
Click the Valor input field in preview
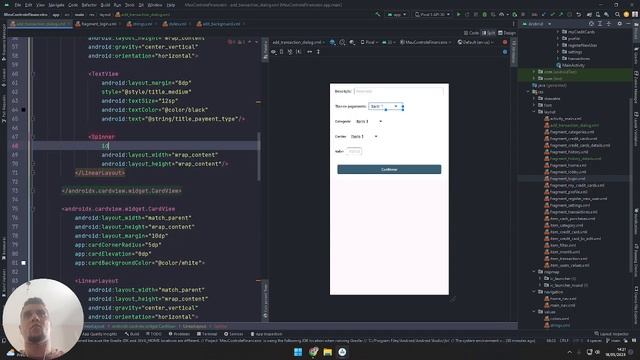(354, 151)
